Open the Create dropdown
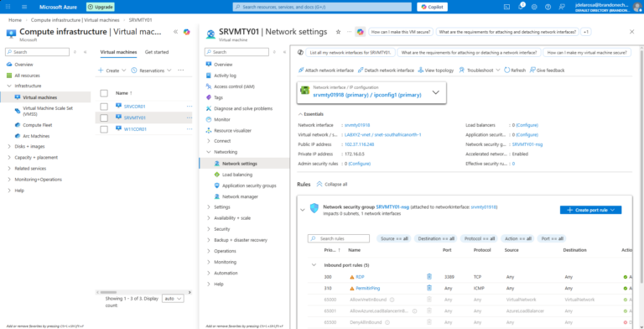Image resolution: width=644 pixels, height=329 pixels. [112, 70]
